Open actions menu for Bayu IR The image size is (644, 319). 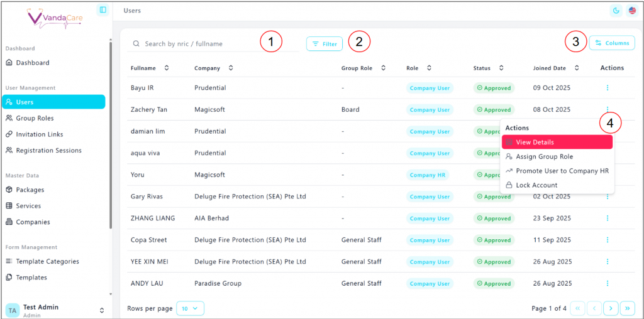(x=608, y=88)
